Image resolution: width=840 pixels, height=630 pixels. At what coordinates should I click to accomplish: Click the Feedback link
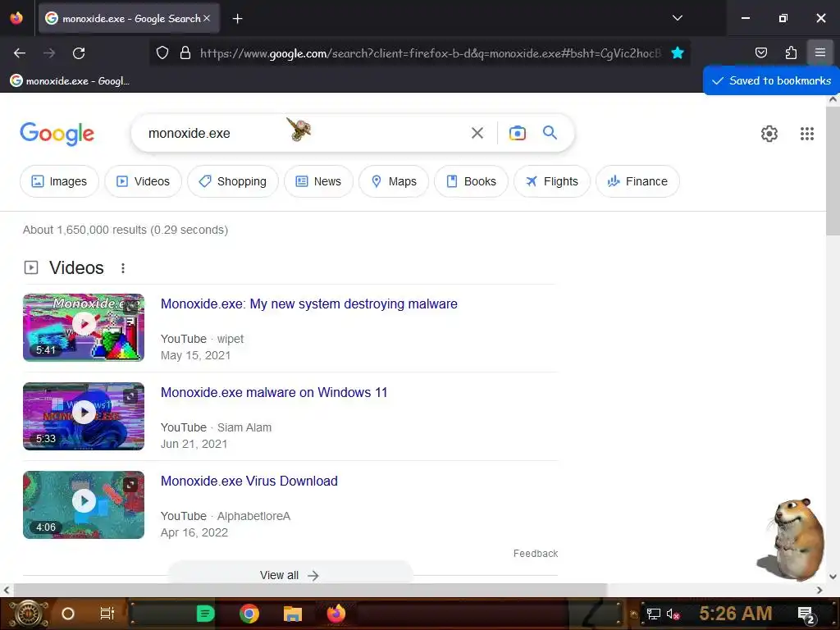tap(535, 554)
